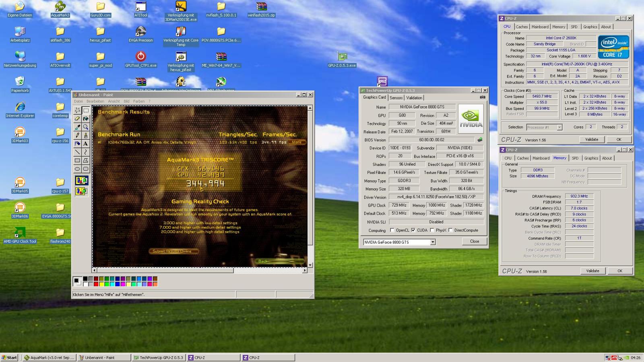
Task: Click the BIOS Version field in GPU-Z
Action: point(431,140)
